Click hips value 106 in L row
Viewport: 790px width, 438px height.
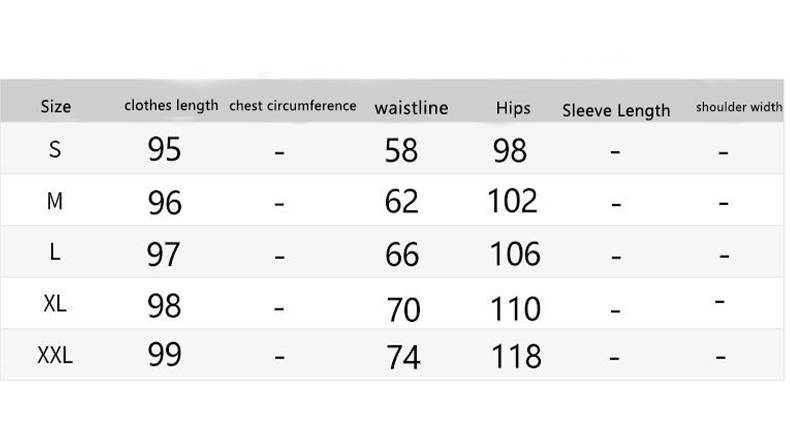point(515,254)
